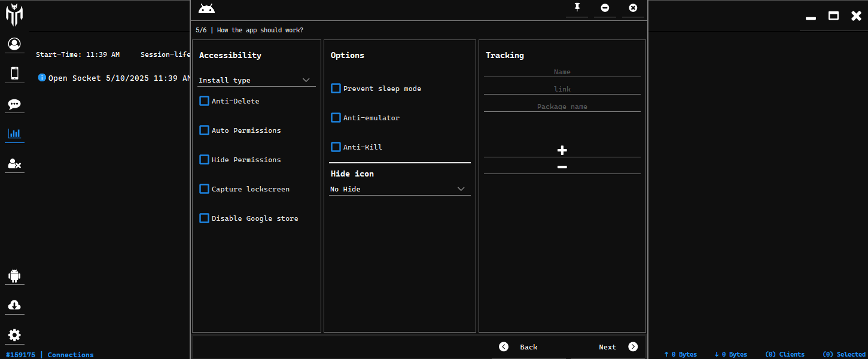Add tracking entry with the plus icon
This screenshot has width=868, height=359.
click(562, 150)
